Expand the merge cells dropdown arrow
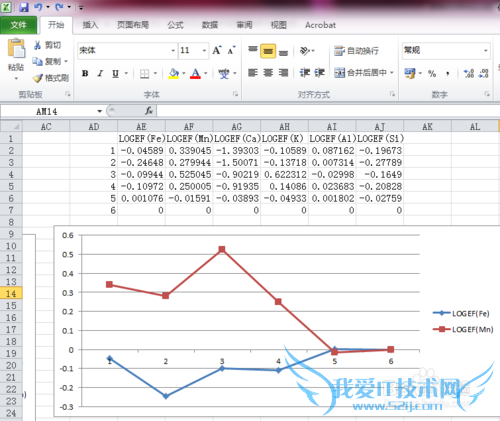Viewport: 500px width, 421px height. point(392,73)
